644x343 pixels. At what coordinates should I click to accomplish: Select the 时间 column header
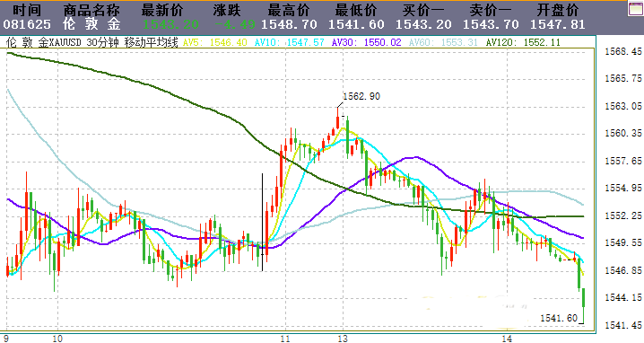tap(27, 10)
